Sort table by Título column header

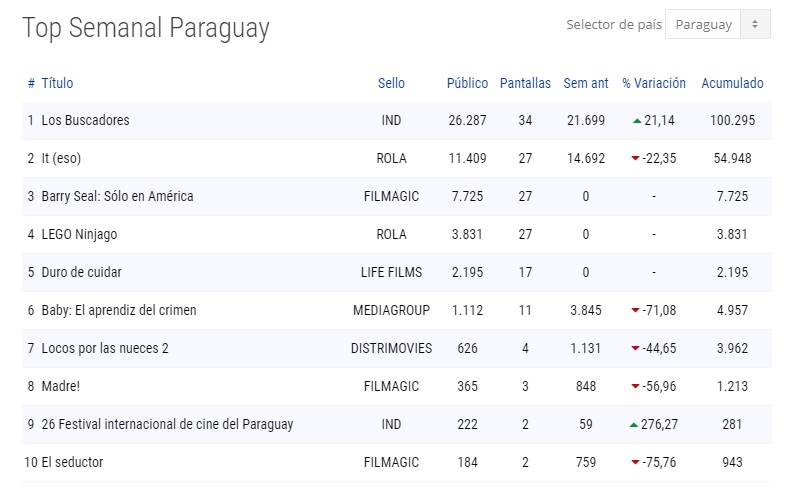pos(57,83)
